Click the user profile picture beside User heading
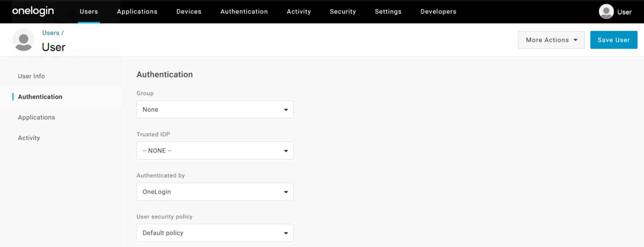 [x=24, y=40]
